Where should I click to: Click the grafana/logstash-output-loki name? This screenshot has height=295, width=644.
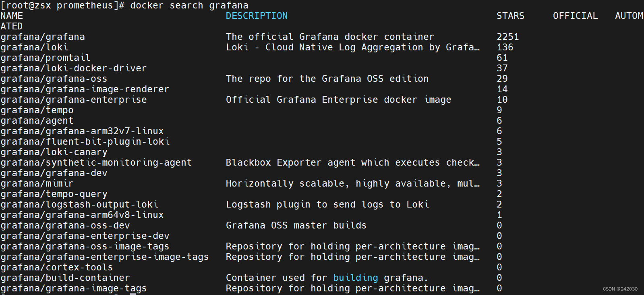click(x=79, y=205)
